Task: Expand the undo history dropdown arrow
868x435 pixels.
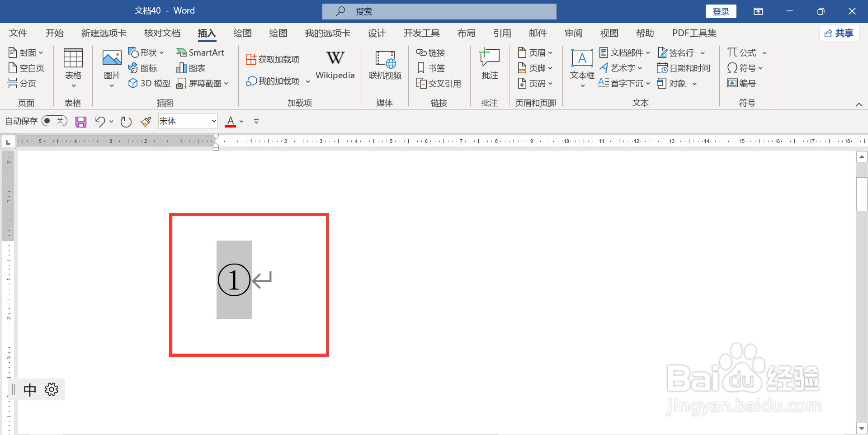Action: pos(111,121)
